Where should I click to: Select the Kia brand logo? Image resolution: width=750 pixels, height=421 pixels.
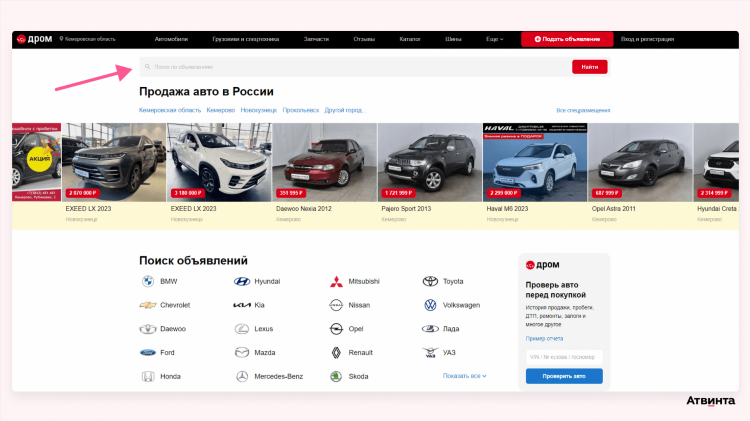(242, 305)
